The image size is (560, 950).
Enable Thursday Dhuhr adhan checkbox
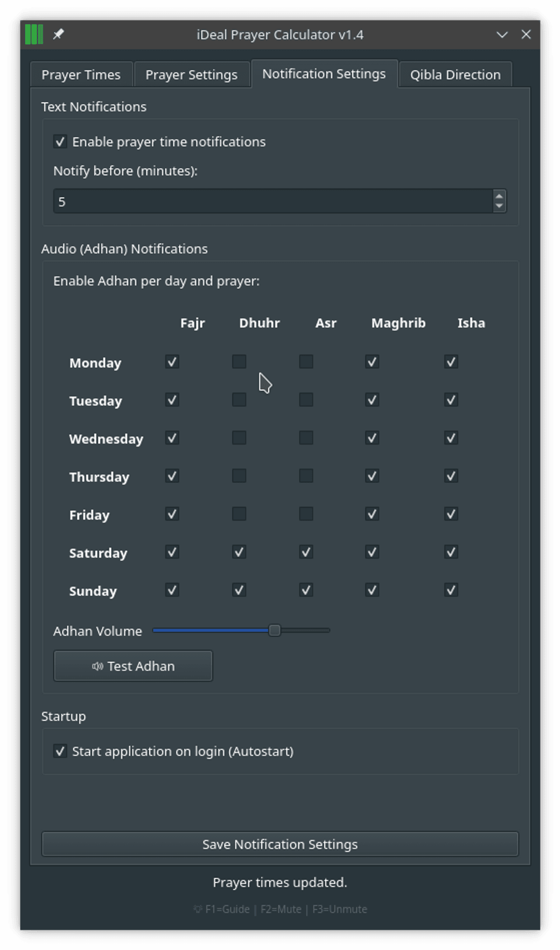[x=239, y=476]
